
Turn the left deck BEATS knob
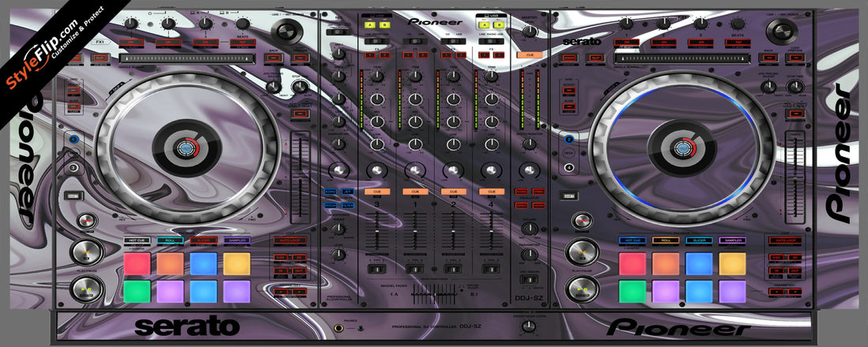242,24
